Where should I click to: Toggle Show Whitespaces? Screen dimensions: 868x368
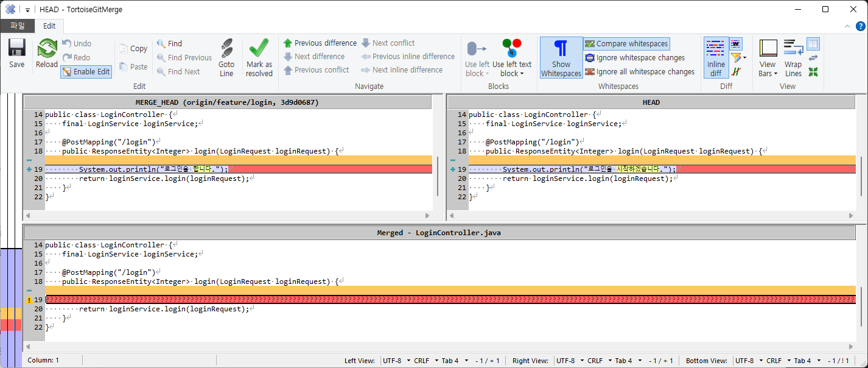[x=561, y=58]
